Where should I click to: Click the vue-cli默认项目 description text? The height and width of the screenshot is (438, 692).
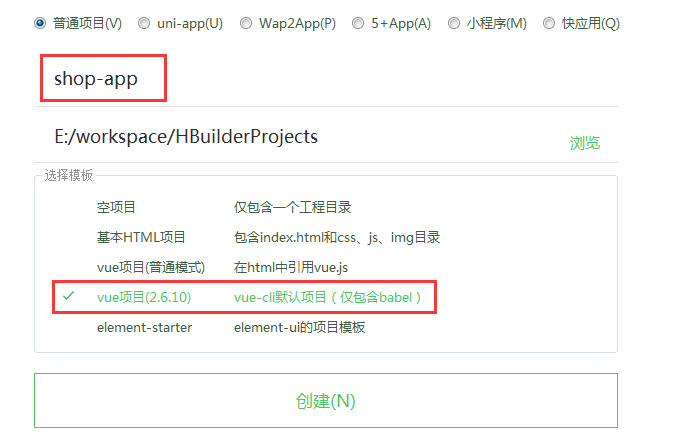(x=280, y=297)
